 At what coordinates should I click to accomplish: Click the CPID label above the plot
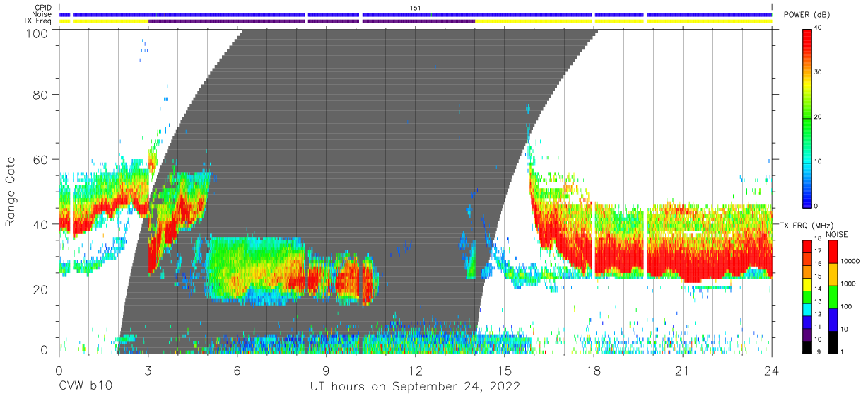(x=44, y=8)
